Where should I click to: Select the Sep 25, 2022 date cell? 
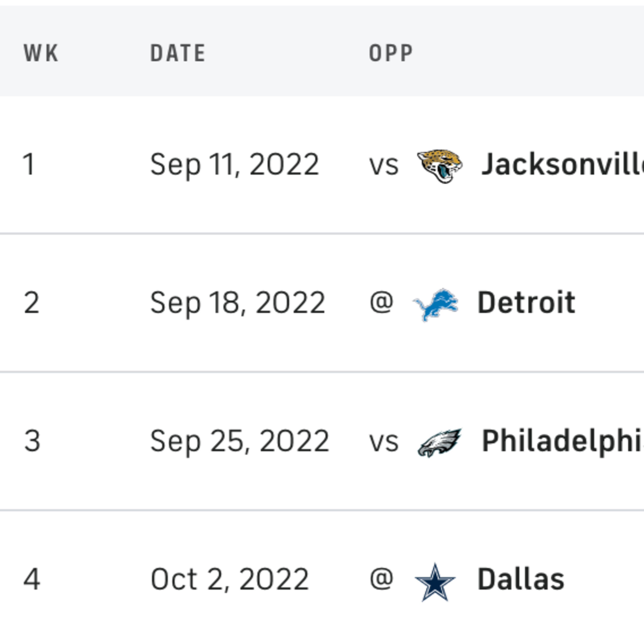239,441
